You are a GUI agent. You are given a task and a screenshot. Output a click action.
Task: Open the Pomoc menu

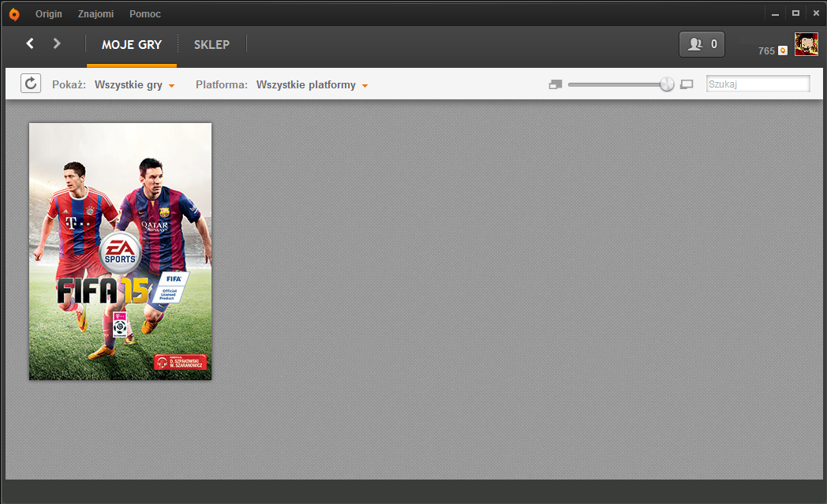click(x=145, y=14)
